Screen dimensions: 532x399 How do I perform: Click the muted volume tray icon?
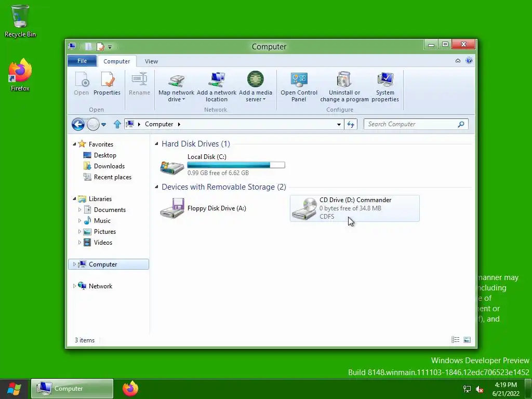pyautogui.click(x=480, y=389)
